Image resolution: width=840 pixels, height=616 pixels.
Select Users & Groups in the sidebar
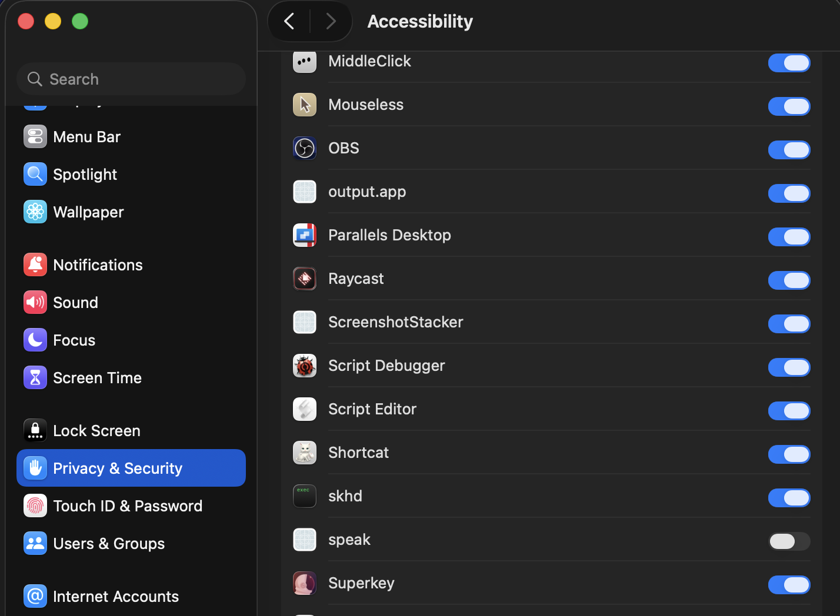(109, 543)
